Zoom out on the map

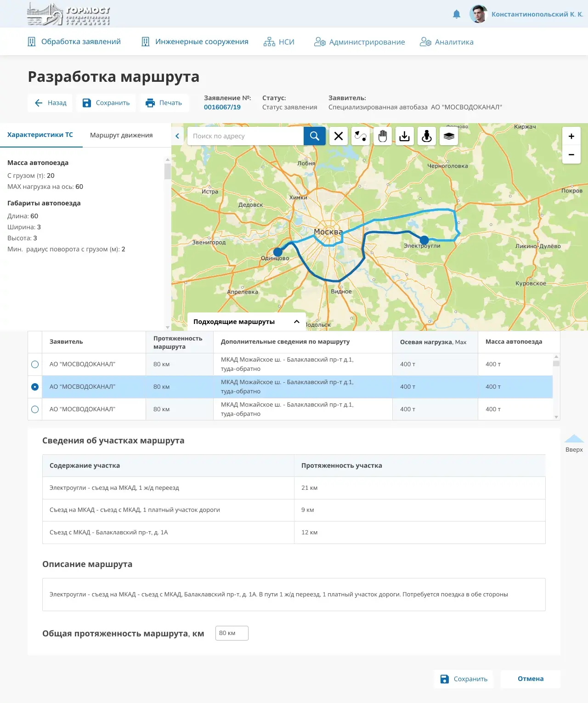pos(571,154)
